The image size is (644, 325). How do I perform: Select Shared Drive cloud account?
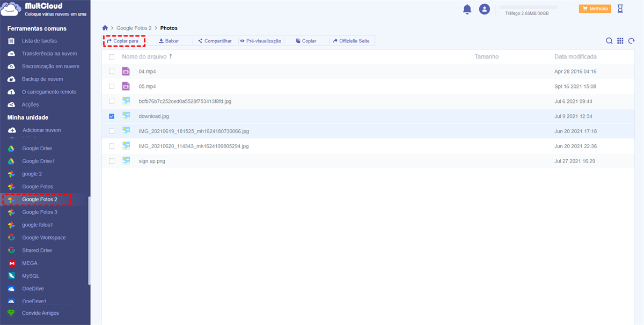(37, 250)
